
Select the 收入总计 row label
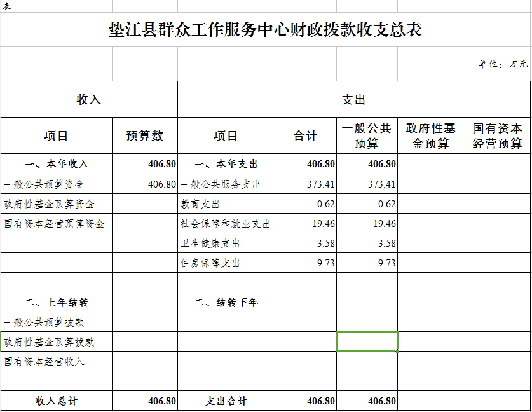(57, 401)
